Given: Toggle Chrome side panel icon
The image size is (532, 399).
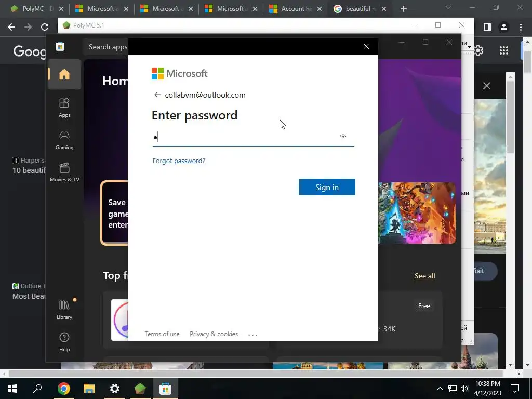Looking at the screenshot, I should [x=487, y=27].
